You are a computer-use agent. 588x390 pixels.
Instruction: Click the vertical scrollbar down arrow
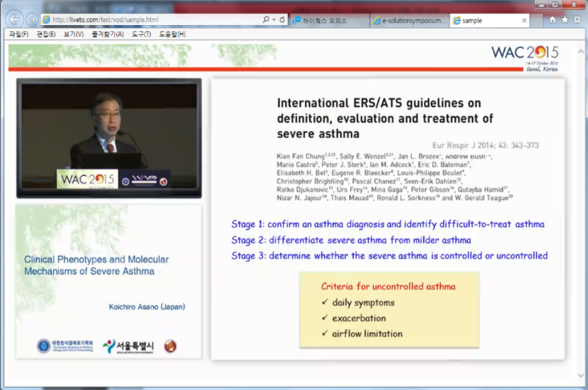[580, 375]
